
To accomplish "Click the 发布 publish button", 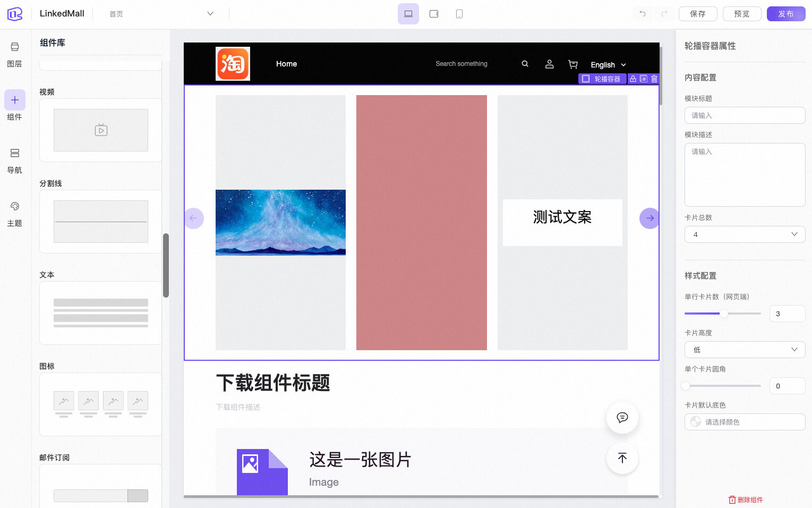I will click(x=785, y=14).
